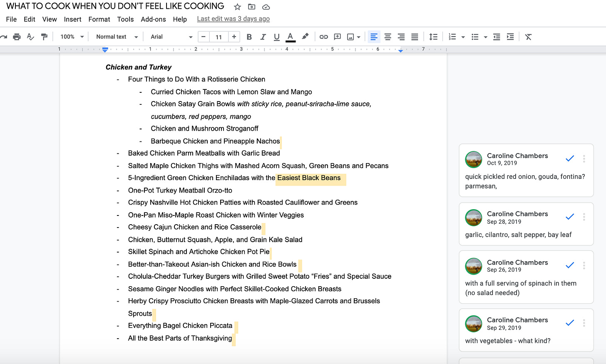The image size is (606, 364).
Task: Open the View menu
Action: (50, 19)
